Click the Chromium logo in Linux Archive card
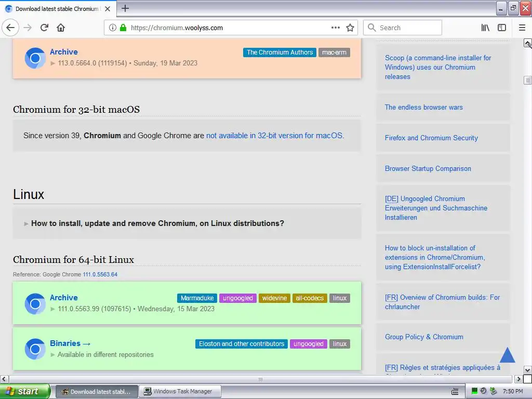The height and width of the screenshot is (399, 532). pyautogui.click(x=35, y=303)
